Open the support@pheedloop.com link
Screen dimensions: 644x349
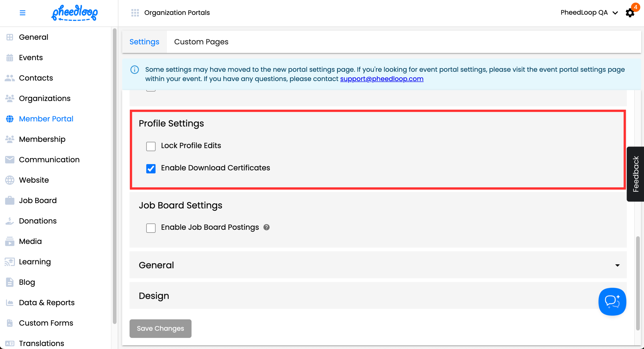[381, 79]
